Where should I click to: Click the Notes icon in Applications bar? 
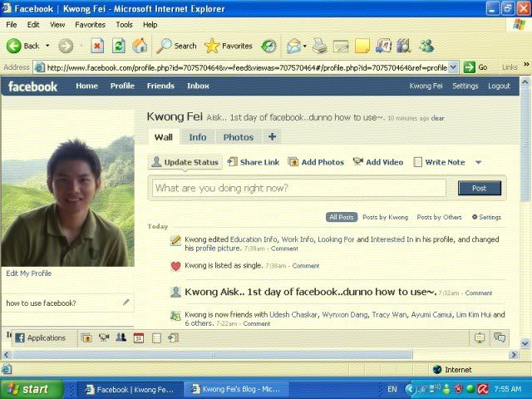[x=156, y=338]
